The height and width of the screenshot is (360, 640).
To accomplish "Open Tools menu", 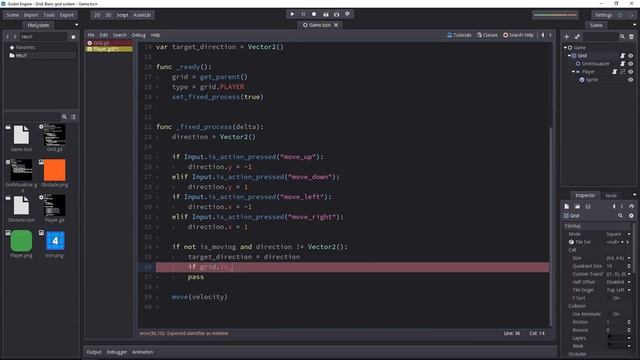I will (x=49, y=15).
